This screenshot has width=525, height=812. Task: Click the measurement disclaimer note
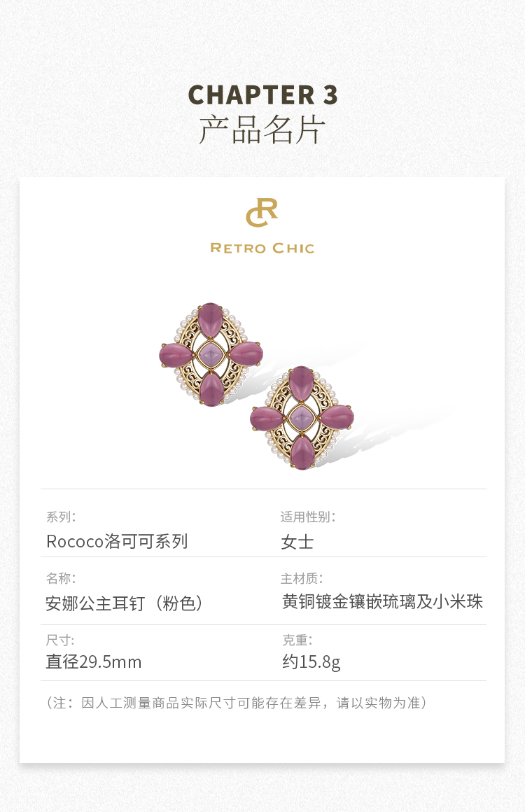tap(237, 703)
